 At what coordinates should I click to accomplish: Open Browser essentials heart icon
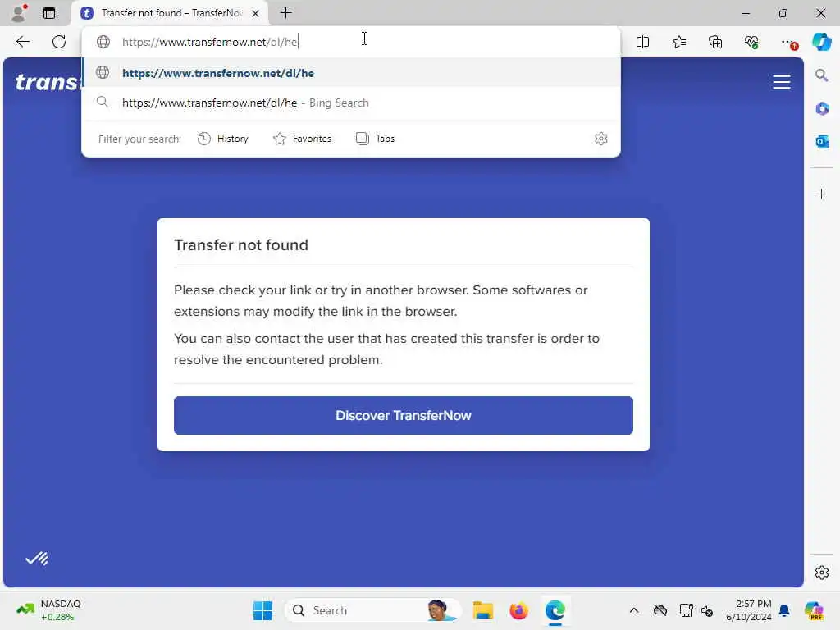[751, 42]
